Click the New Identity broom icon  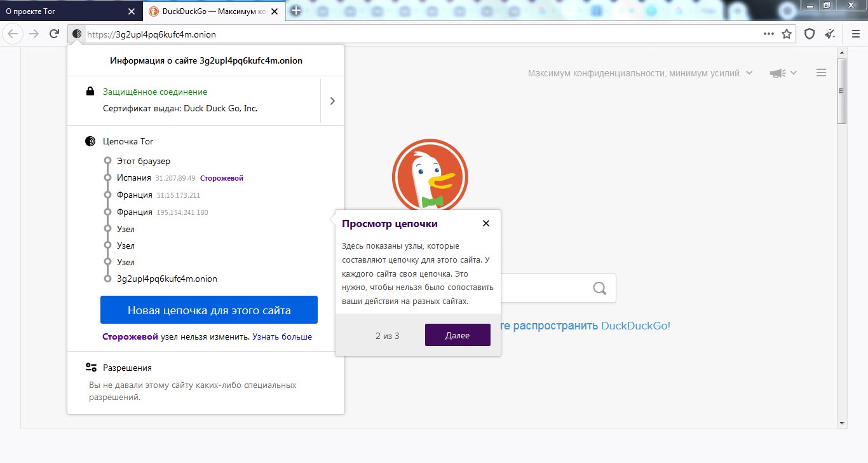pos(830,34)
